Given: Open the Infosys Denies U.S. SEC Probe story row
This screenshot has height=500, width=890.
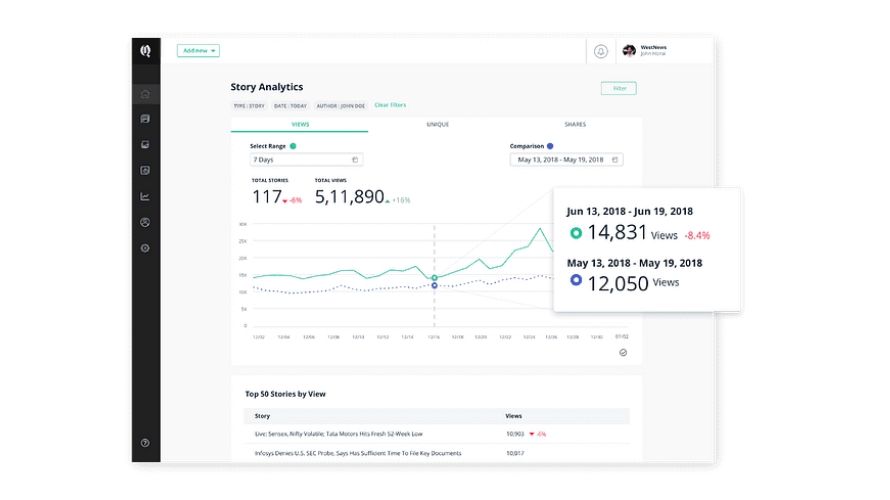Looking at the screenshot, I should pos(436,453).
